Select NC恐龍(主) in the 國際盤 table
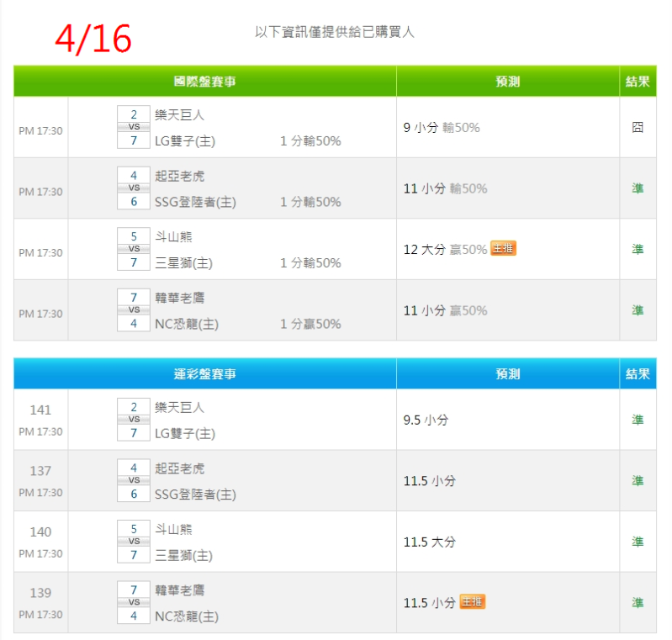 tap(187, 324)
